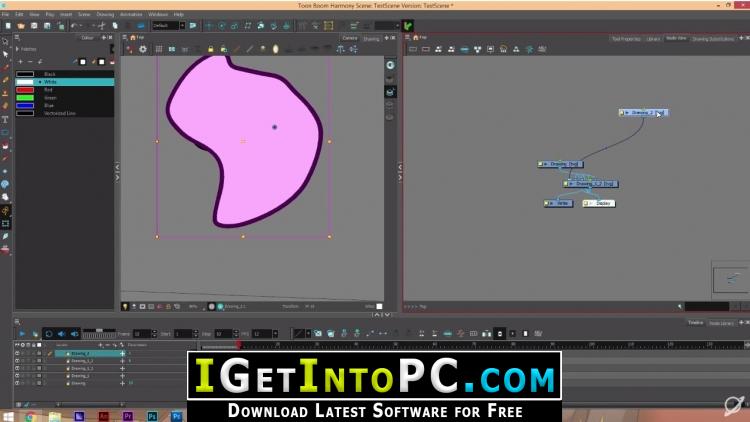Toggle visibility of Drawing_1_2 timeline layer

(x=17, y=361)
